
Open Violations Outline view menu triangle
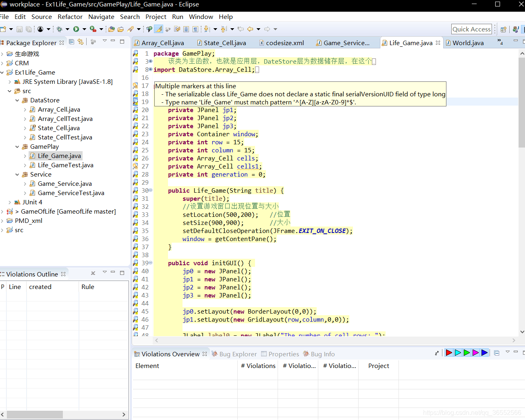click(x=105, y=272)
